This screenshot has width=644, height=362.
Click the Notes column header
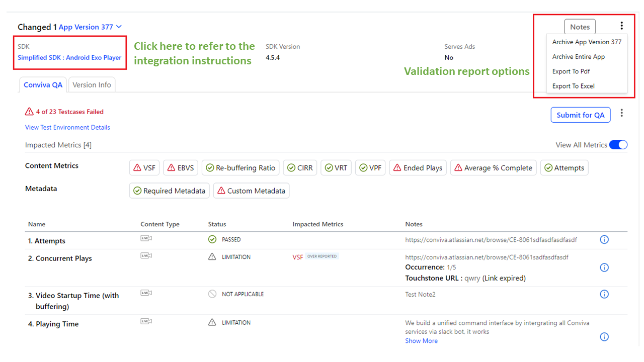coord(414,224)
